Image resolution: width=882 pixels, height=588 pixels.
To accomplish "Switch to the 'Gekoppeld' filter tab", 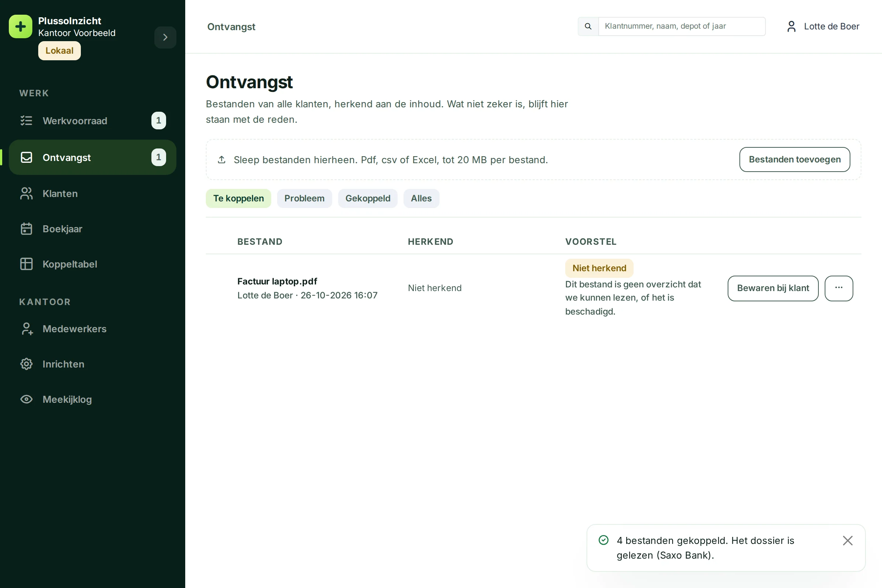I will pyautogui.click(x=367, y=198).
